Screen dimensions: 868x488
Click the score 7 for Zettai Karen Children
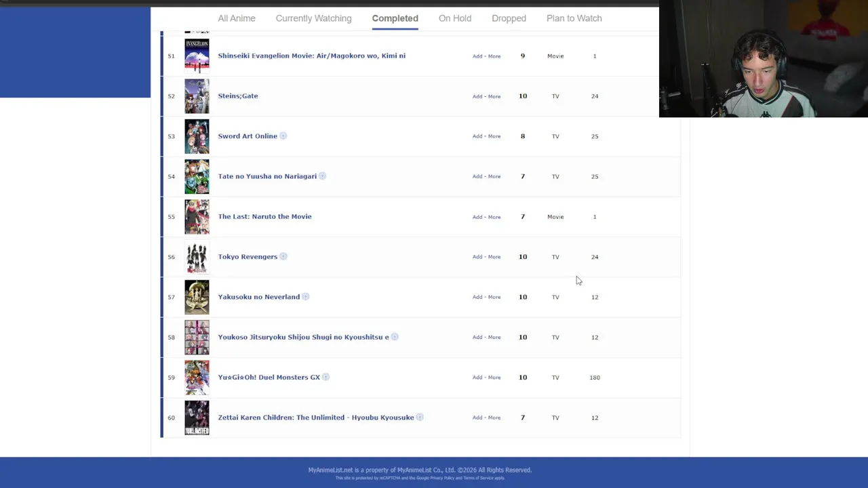523,418
